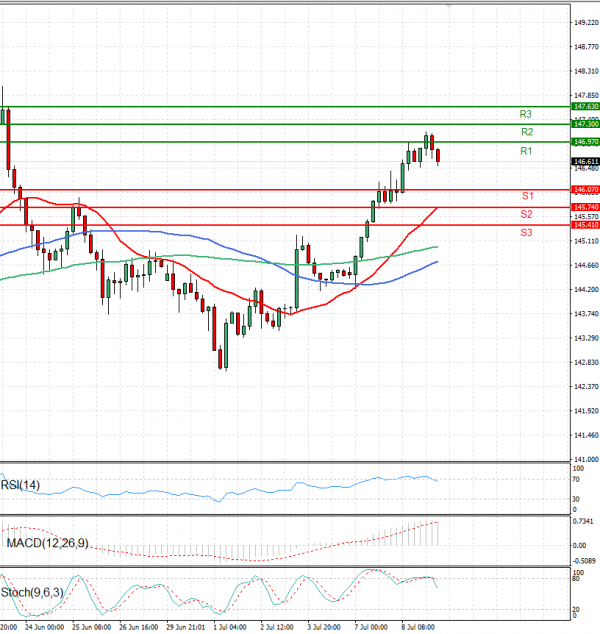The width and height of the screenshot is (600, 634).
Task: Click the Stoch(9,6,3) indicator label
Action: [x=32, y=593]
